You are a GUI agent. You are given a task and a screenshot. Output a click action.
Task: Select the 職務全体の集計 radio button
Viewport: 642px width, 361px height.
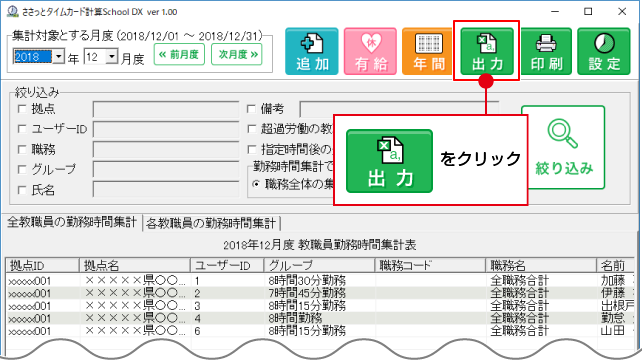coord(256,185)
